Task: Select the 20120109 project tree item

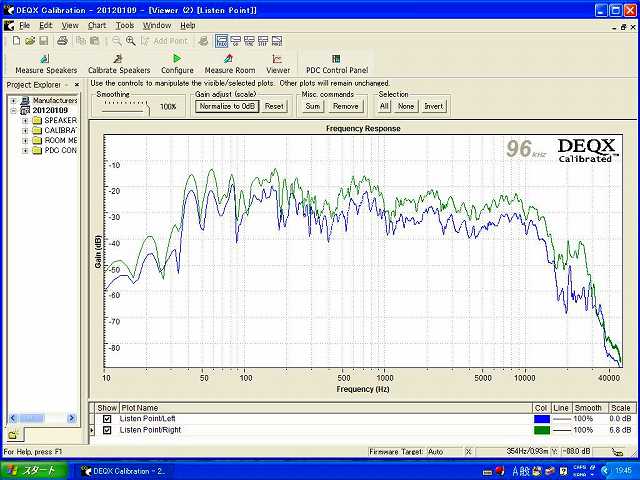Action: click(50, 111)
